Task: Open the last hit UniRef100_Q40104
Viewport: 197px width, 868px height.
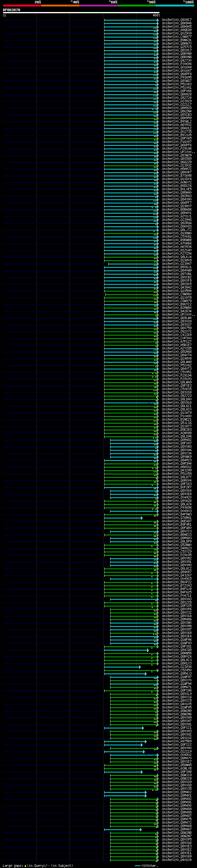Action: [x=176, y=860]
